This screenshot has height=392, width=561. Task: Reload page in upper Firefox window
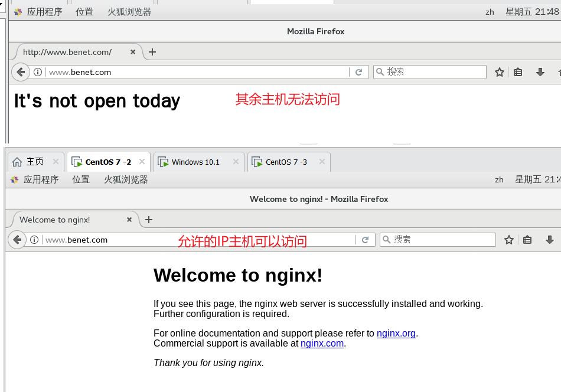(x=359, y=72)
